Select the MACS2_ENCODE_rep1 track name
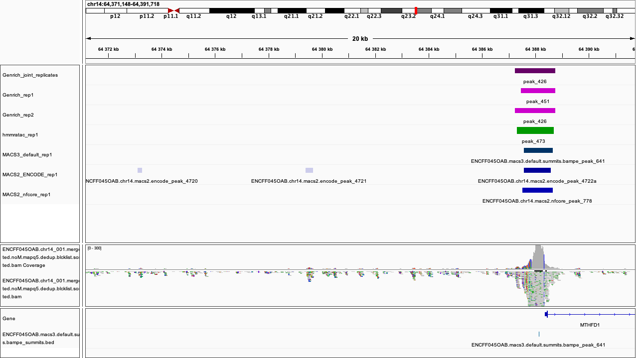Viewport: 644px width, 358px height. point(30,175)
